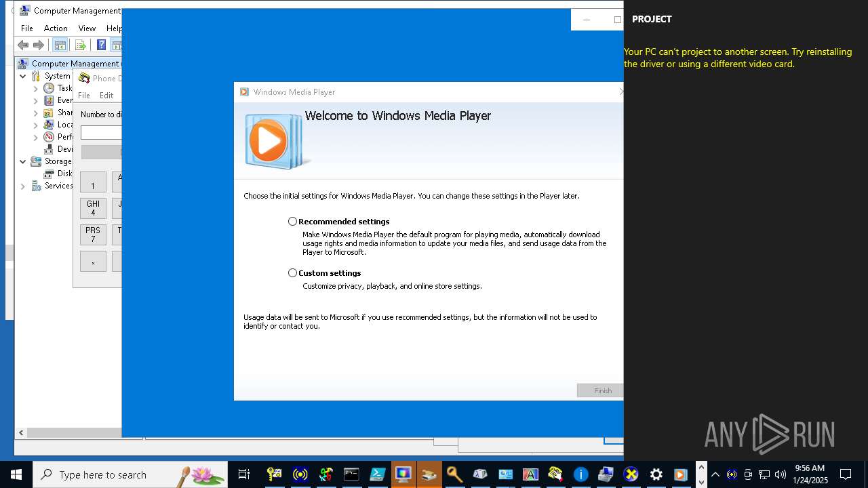Open gold key taskbar icon

point(454,474)
